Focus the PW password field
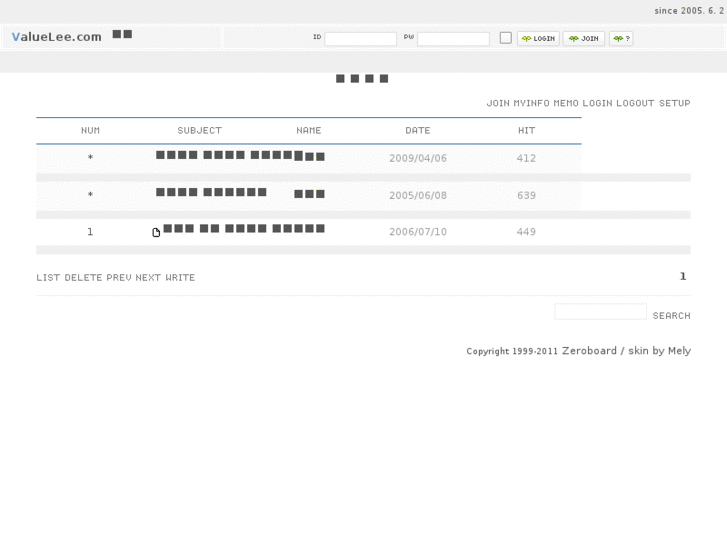The image size is (727, 545). point(453,38)
